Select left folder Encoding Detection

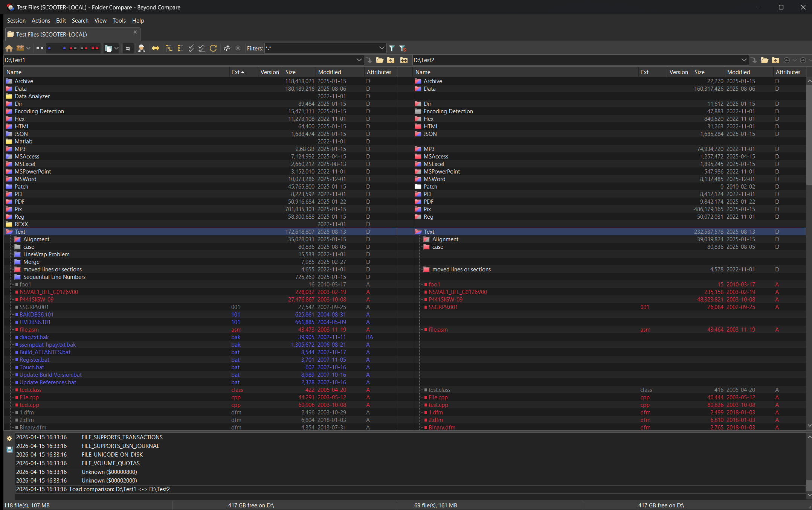(39, 111)
